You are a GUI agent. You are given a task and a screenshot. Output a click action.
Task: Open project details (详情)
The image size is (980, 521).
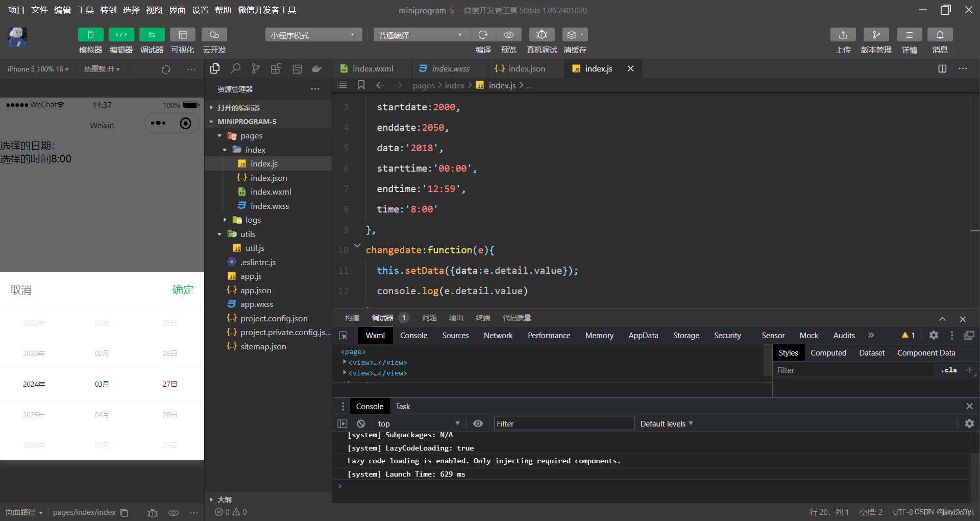click(x=910, y=35)
